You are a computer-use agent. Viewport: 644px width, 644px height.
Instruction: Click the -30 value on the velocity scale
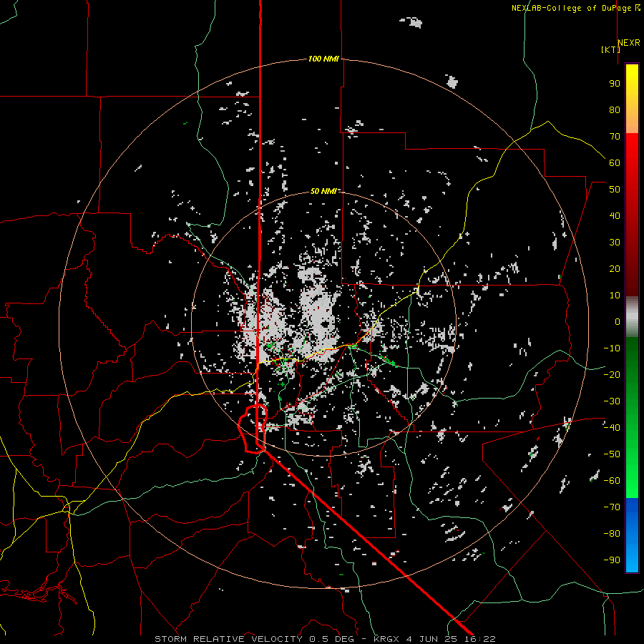pyautogui.click(x=612, y=401)
